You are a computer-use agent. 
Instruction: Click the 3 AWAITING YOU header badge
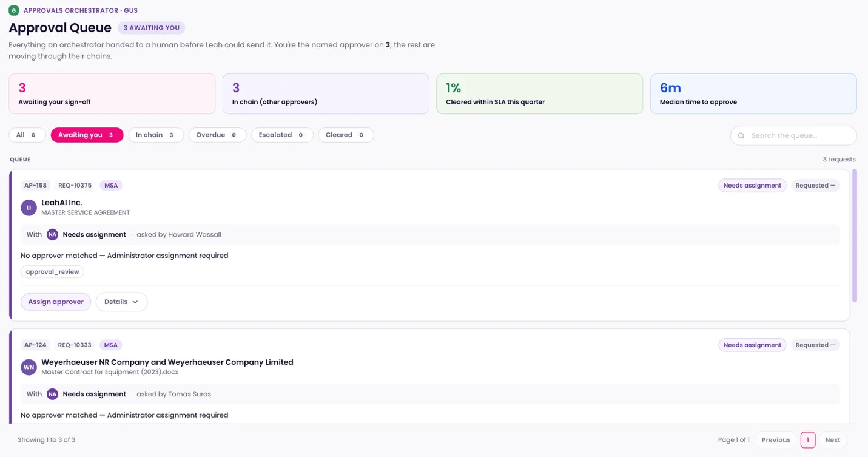click(x=152, y=28)
